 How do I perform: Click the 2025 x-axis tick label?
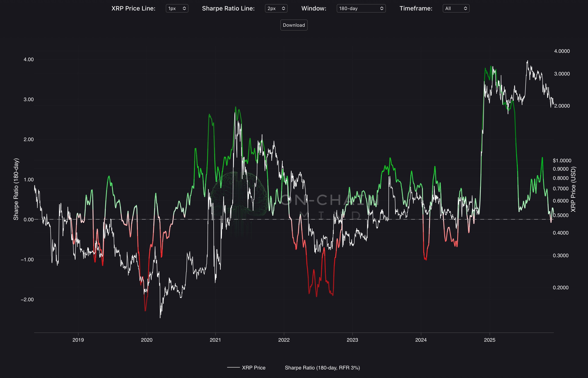[x=489, y=340]
